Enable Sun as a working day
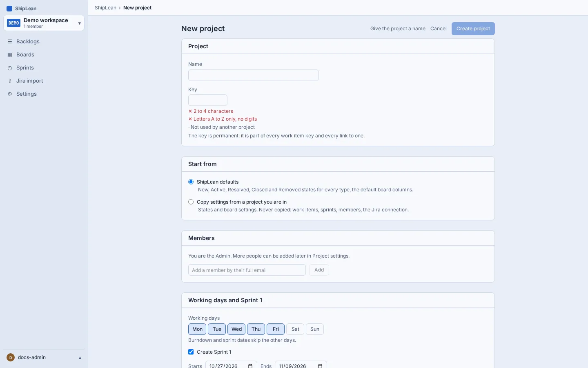 [x=315, y=329]
